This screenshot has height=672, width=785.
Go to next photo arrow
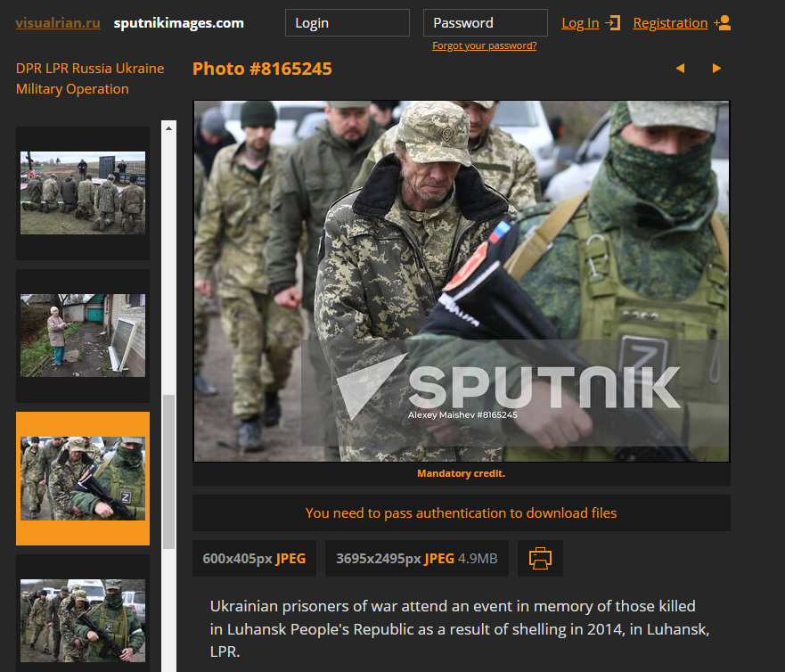point(716,68)
